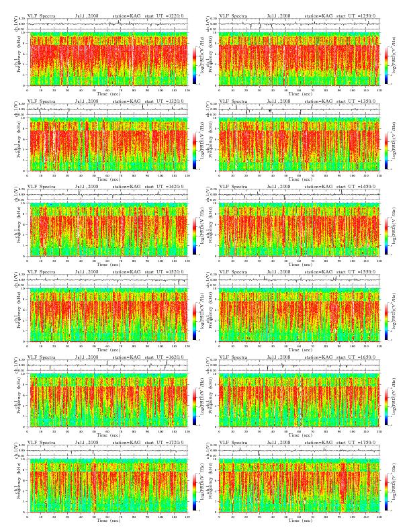Click 'station=KAG' text in the 1320 plot title
Image resolution: width=411 pixels, height=532 pixels.
pos(126,101)
